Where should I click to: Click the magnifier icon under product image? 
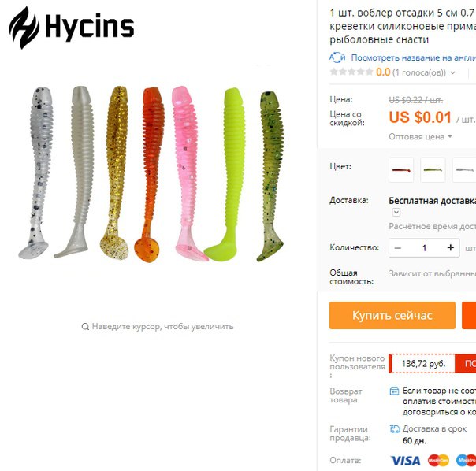pos(85,327)
